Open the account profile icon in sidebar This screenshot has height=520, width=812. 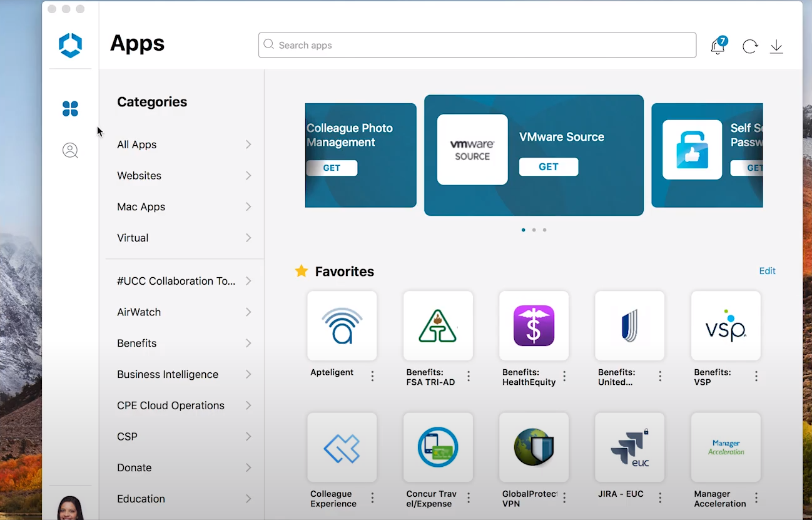[x=70, y=150]
